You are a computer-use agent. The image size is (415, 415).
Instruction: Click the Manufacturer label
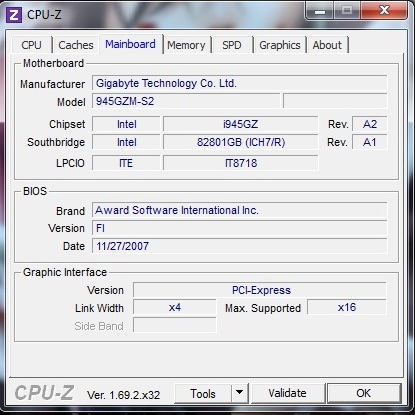[52, 84]
